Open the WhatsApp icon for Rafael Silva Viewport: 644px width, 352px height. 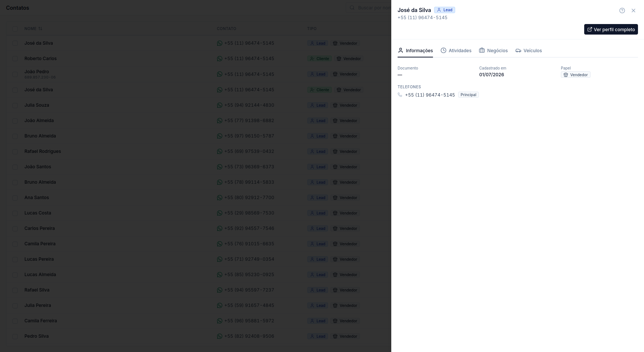[220, 290]
